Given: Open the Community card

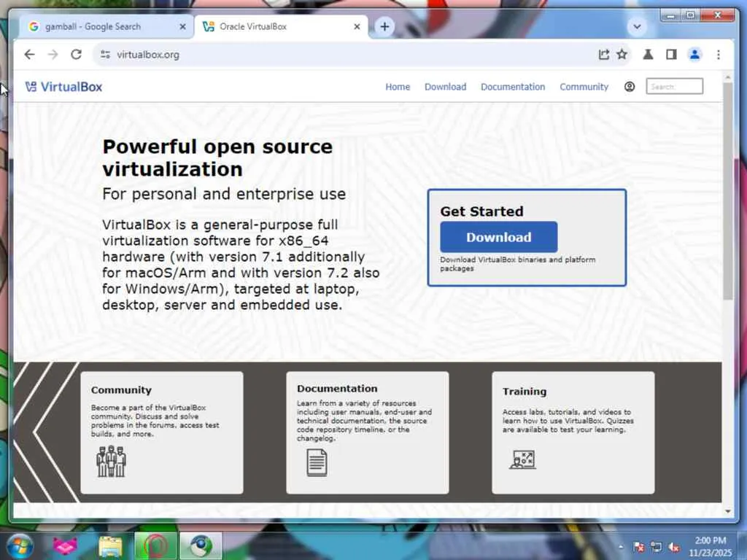Looking at the screenshot, I should pos(162,432).
